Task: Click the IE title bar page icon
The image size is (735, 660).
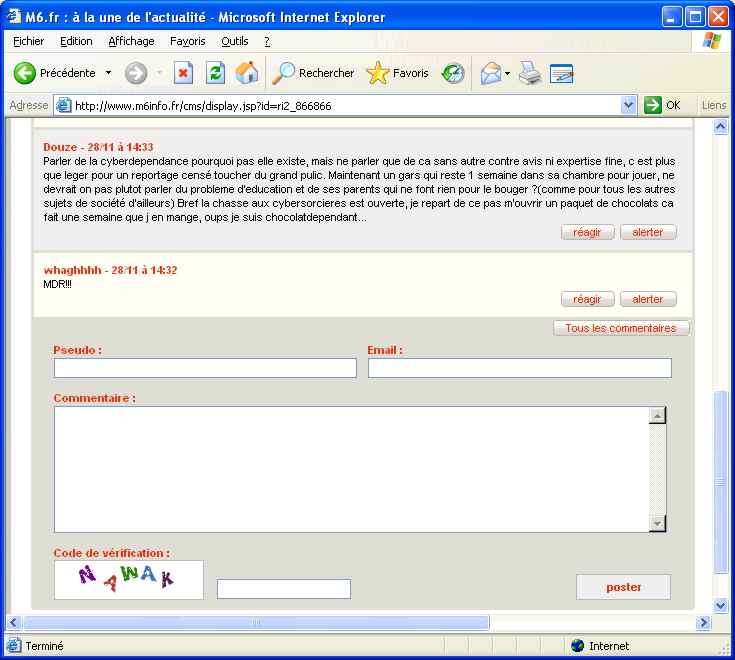Action: pyautogui.click(x=14, y=16)
